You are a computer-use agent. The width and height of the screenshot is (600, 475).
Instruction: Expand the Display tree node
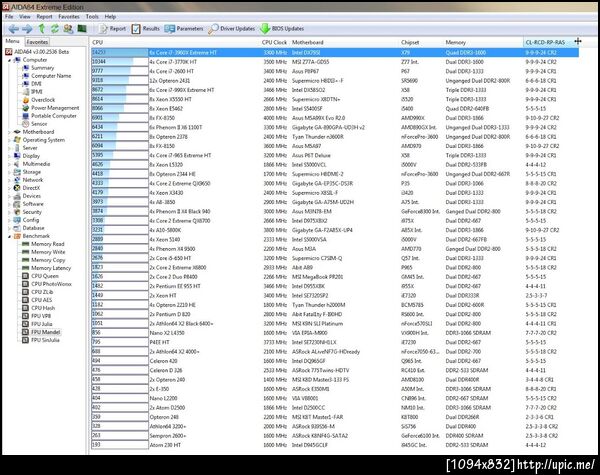pyautogui.click(x=10, y=156)
